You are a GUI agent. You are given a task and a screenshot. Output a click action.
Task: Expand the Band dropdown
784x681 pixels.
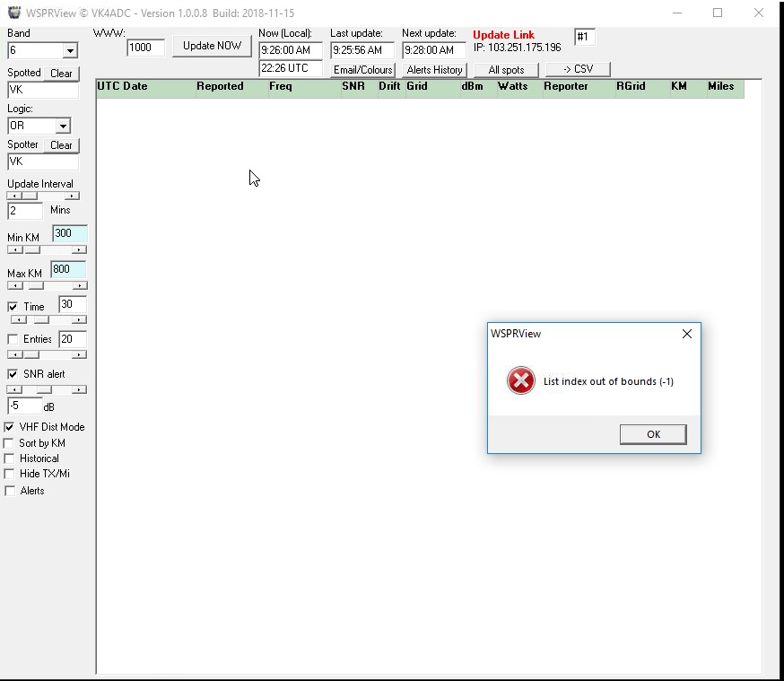70,51
